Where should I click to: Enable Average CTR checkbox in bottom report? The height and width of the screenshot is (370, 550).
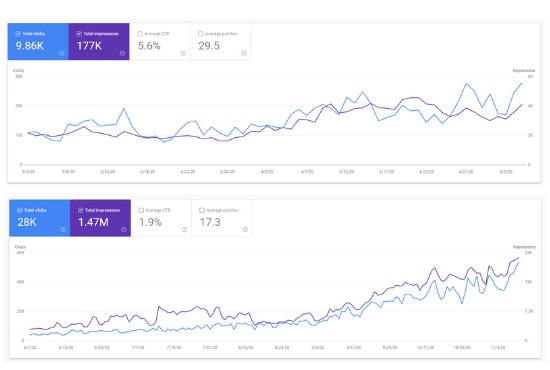(141, 210)
